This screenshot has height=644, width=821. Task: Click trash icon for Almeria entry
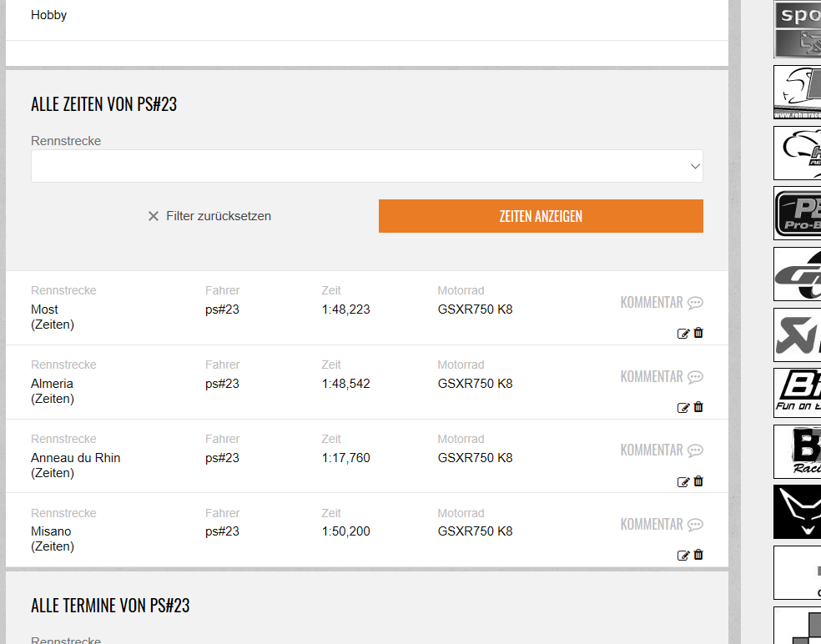[x=698, y=407]
